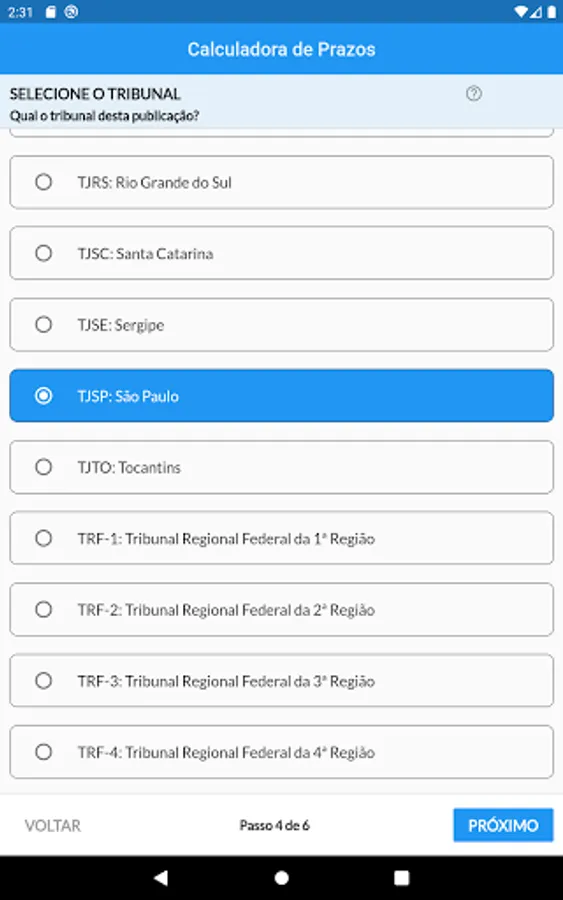The image size is (563, 900).
Task: Tap the Android home circle icon
Action: pos(281,878)
